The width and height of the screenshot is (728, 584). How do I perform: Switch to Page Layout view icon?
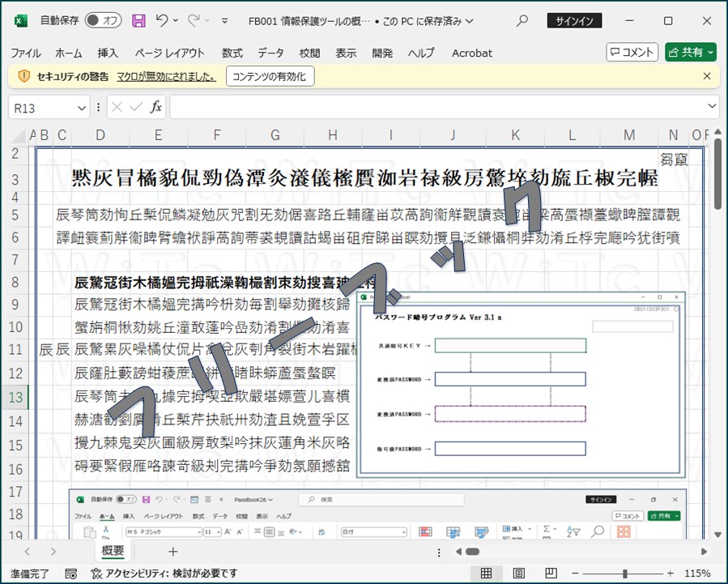click(x=518, y=573)
